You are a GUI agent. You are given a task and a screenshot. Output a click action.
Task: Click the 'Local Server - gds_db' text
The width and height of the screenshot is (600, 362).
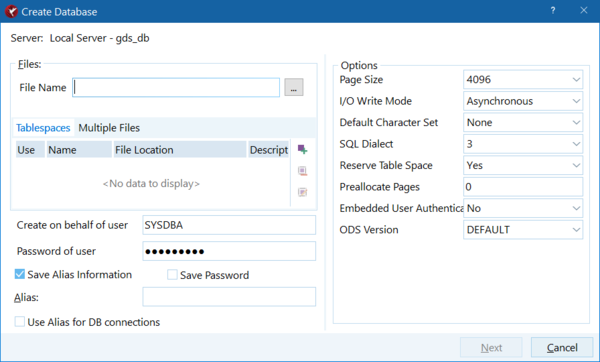point(99,38)
